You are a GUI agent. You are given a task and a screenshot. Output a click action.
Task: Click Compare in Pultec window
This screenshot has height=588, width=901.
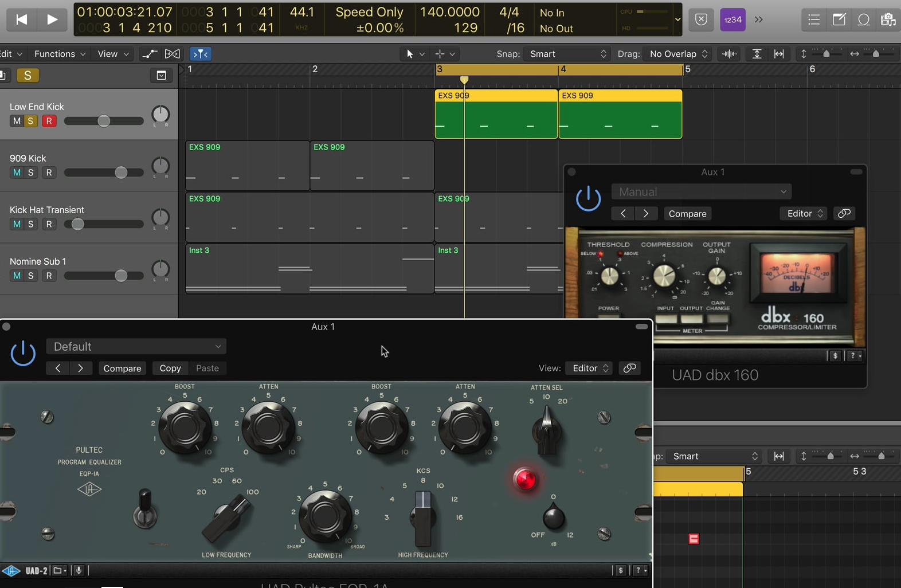[x=122, y=368]
